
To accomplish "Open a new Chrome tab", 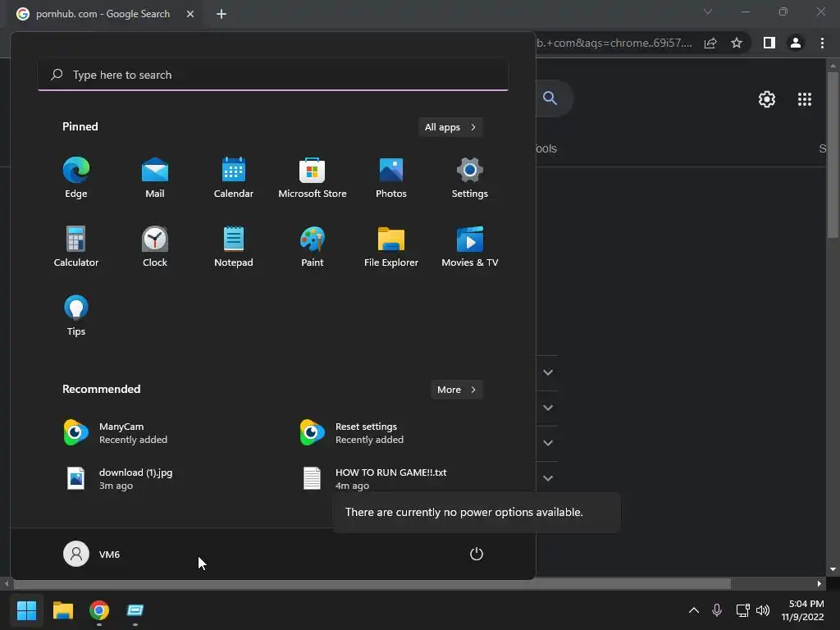I will coord(221,14).
